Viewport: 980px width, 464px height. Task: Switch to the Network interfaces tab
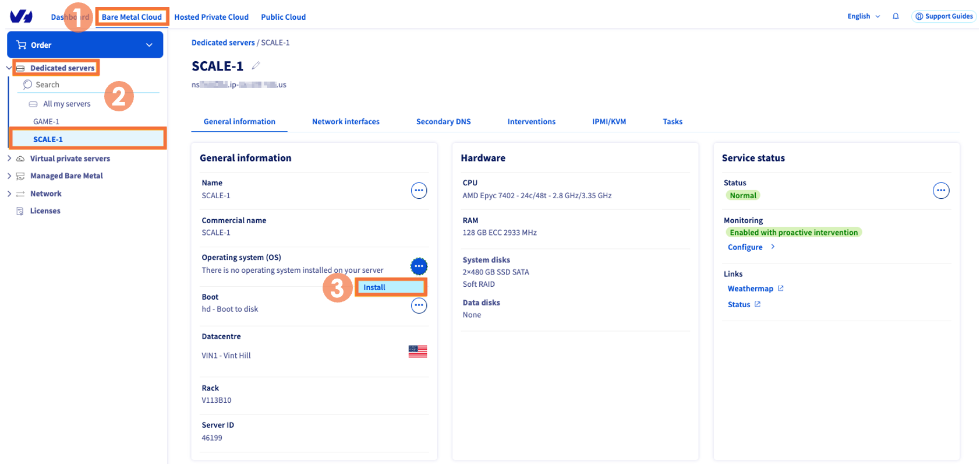coord(346,121)
